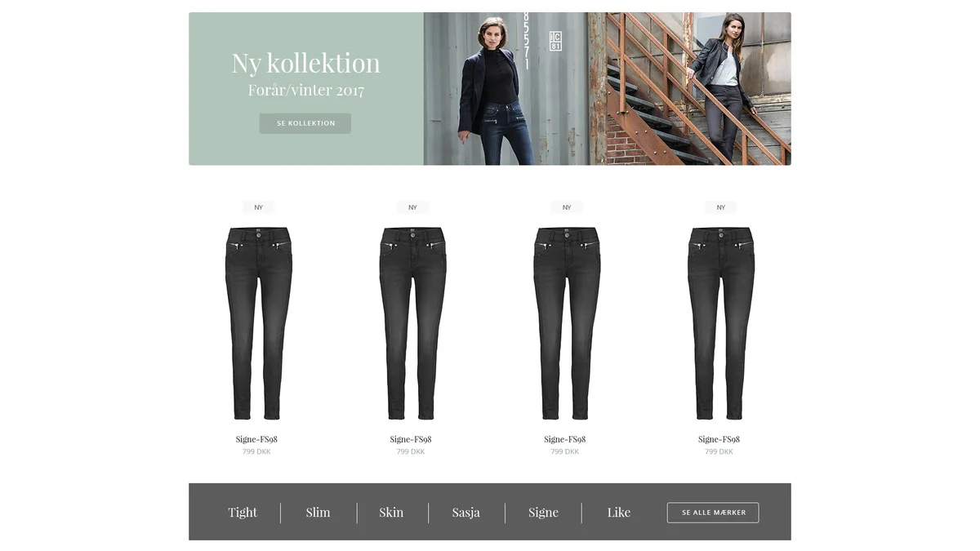Open the Skin brand link

pos(391,513)
